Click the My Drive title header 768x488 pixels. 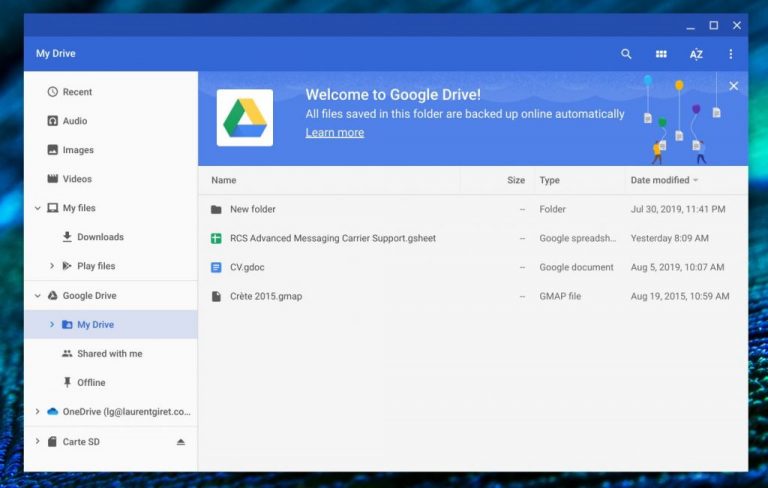[x=55, y=53]
